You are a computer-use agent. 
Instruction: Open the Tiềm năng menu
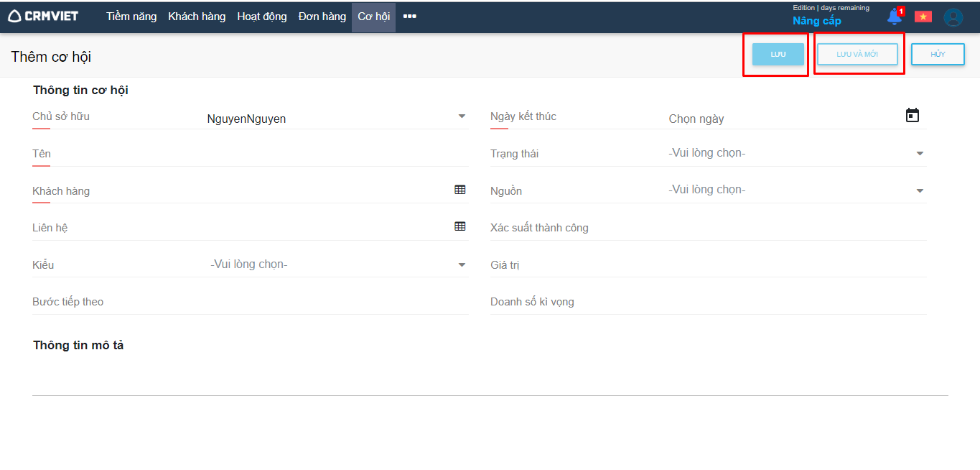pos(131,17)
